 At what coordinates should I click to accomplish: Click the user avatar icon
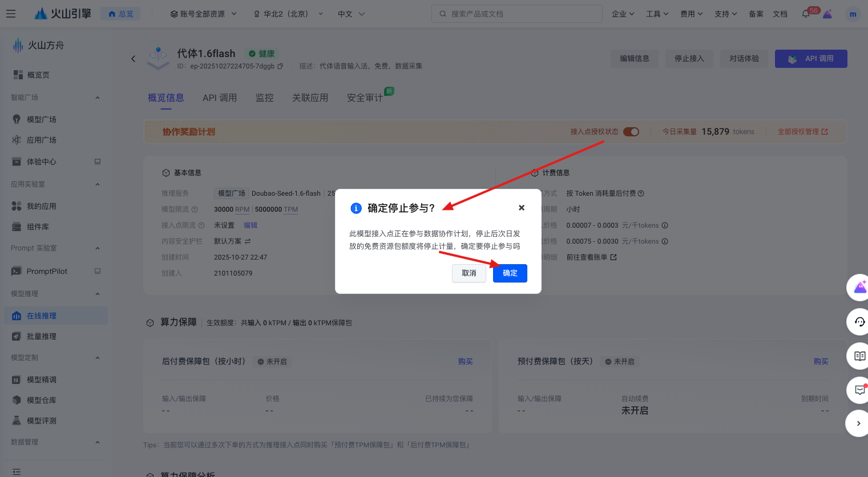(x=853, y=14)
